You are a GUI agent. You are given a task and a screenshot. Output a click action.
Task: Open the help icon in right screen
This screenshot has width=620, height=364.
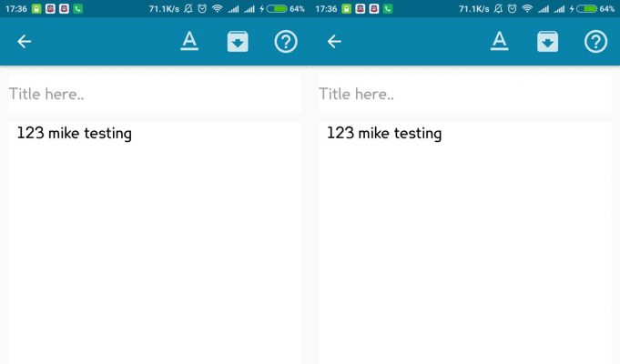tap(596, 42)
